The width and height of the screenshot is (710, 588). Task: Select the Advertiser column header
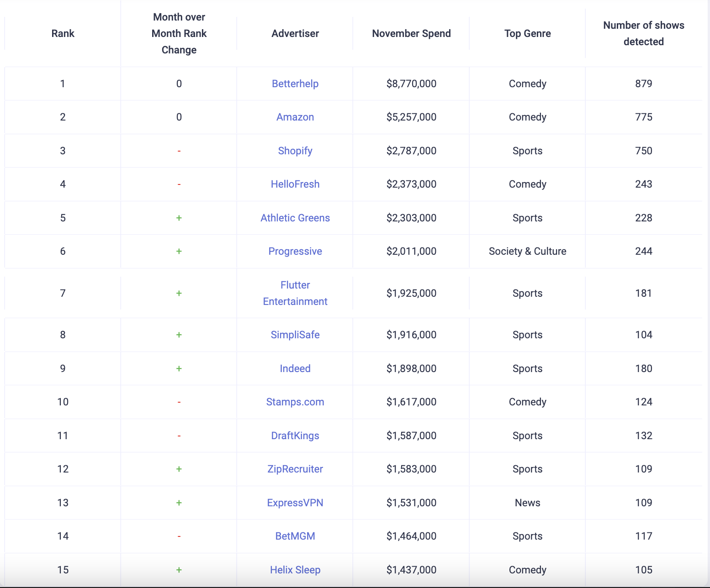click(x=295, y=33)
